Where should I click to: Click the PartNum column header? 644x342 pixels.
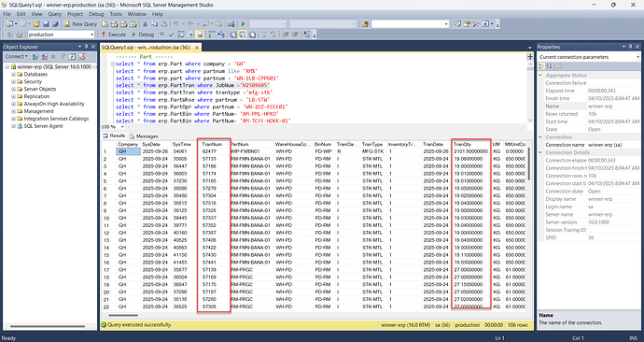[251, 144]
